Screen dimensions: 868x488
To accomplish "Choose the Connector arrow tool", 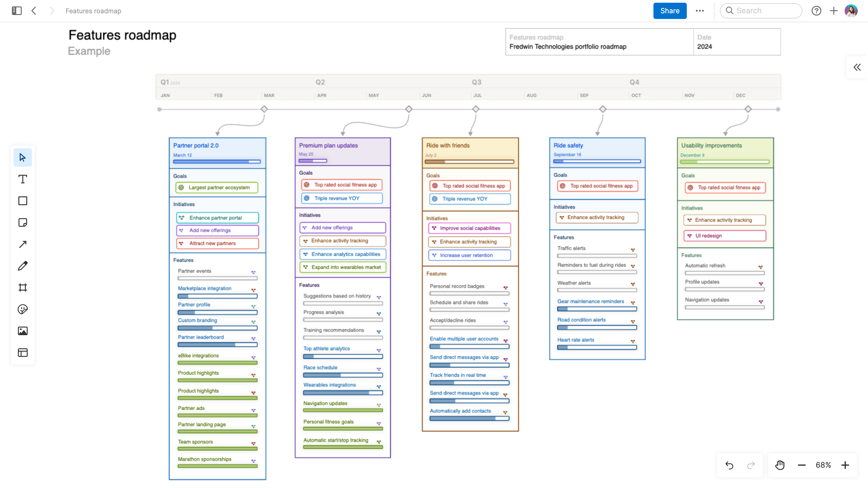I will [23, 244].
